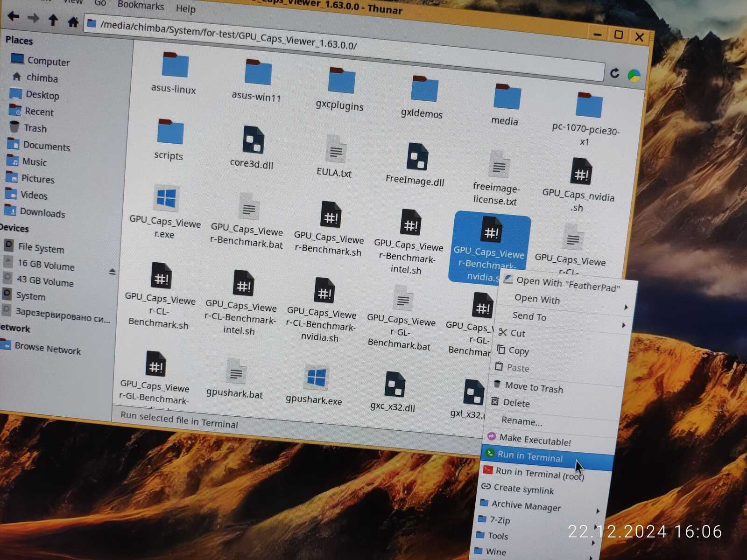This screenshot has height=560, width=747.
Task: Go back with the left arrow toolbar button
Action: [x=13, y=17]
